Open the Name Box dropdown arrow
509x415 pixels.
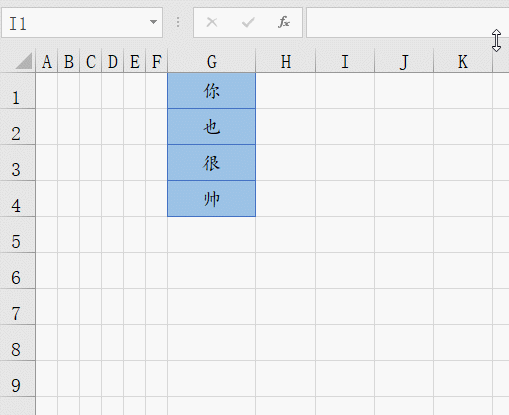(153, 22)
